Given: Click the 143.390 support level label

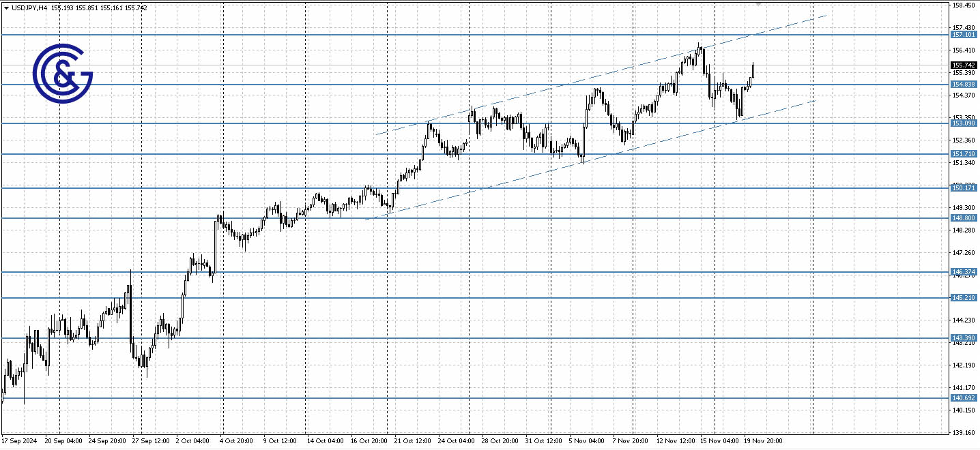Looking at the screenshot, I should tap(963, 337).
